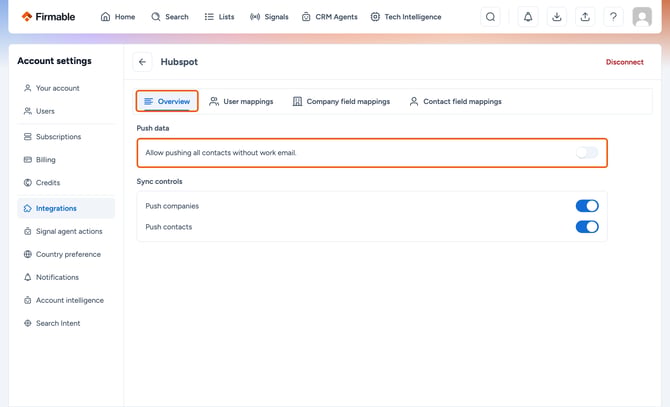Click the Account settings heading
The image size is (670, 407).
pos(54,61)
